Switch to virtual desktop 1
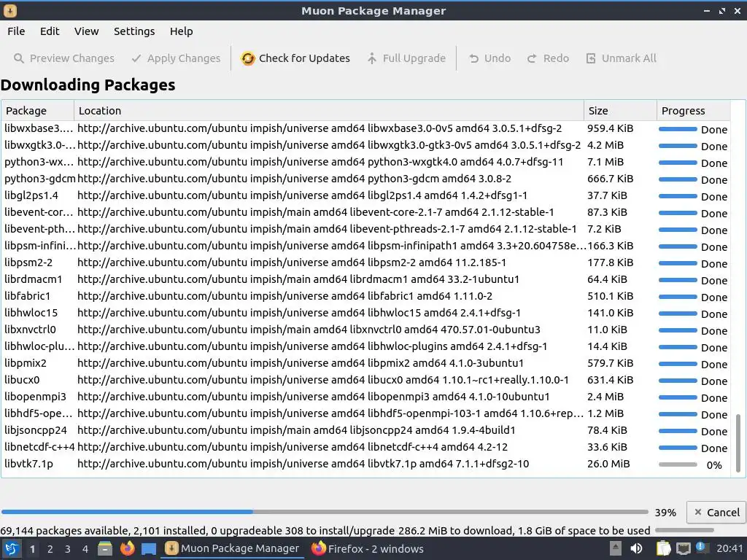The width and height of the screenshot is (747, 560). [x=32, y=549]
